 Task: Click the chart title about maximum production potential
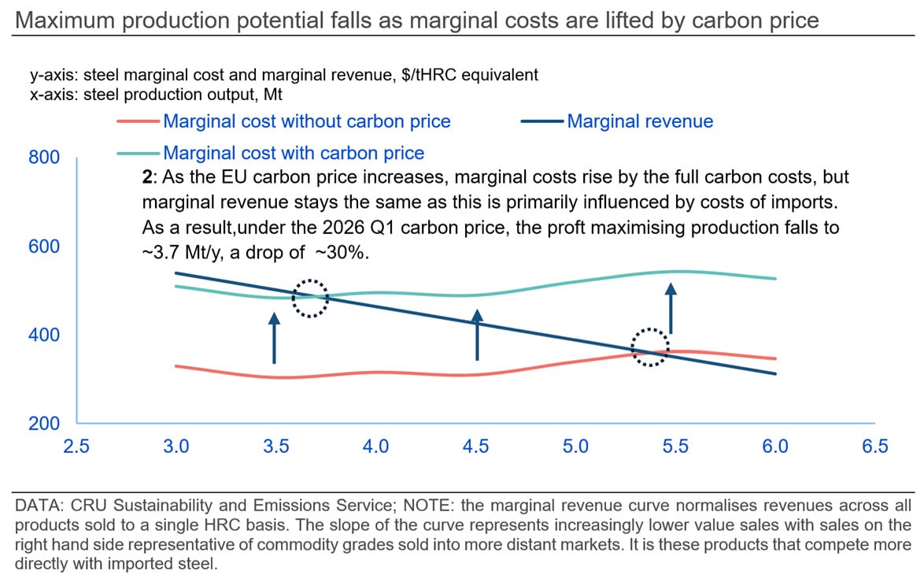click(x=417, y=20)
